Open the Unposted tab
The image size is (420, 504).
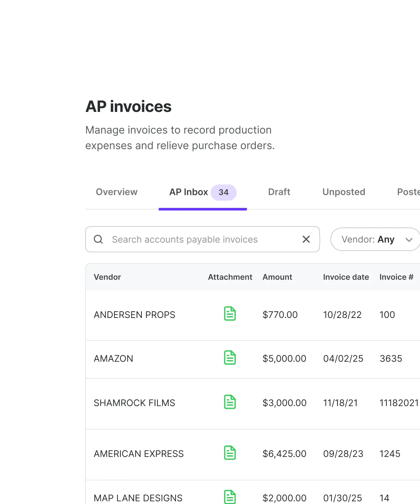tap(344, 192)
